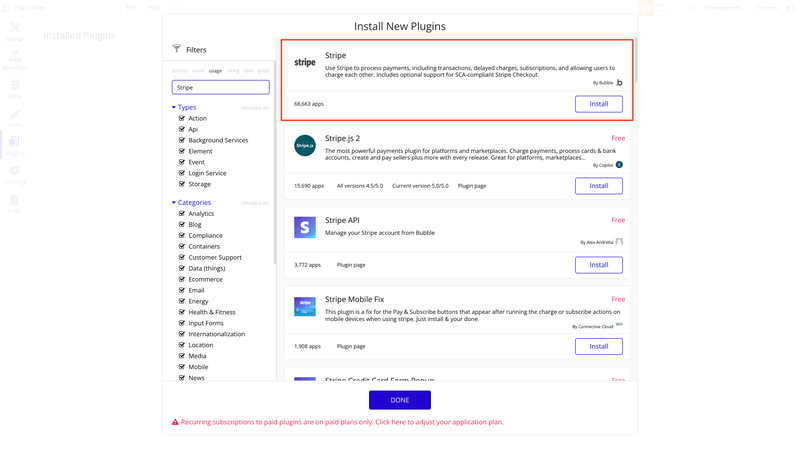Click the Alex Andreba author avatar
The image size is (800, 462).
click(x=619, y=242)
